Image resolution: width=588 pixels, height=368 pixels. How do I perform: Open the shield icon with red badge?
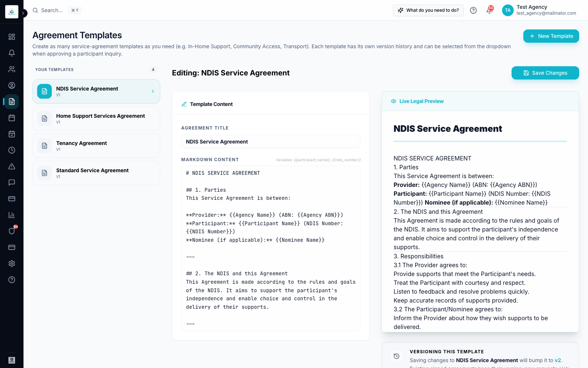[x=12, y=231]
